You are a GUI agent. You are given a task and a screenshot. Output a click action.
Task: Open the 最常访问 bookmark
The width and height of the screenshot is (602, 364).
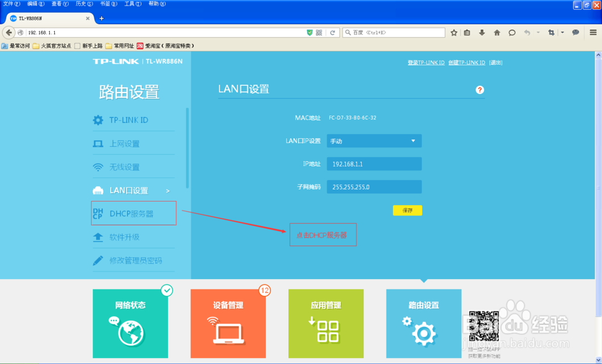[16, 46]
